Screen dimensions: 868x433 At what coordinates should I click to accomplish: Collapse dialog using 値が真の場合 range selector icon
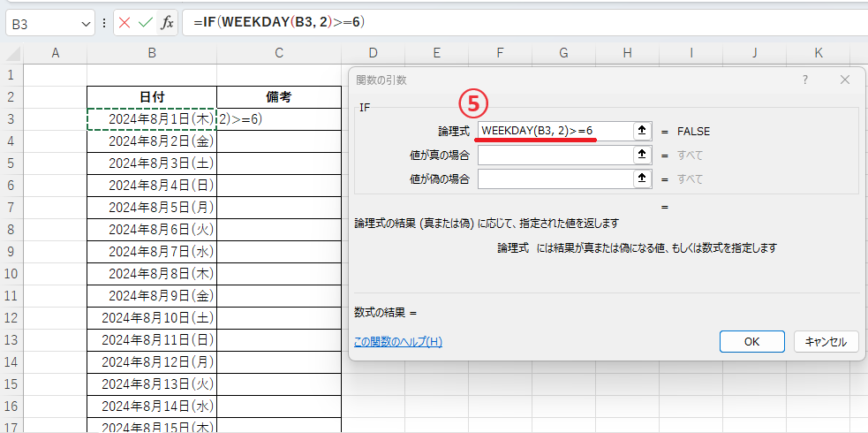point(642,155)
